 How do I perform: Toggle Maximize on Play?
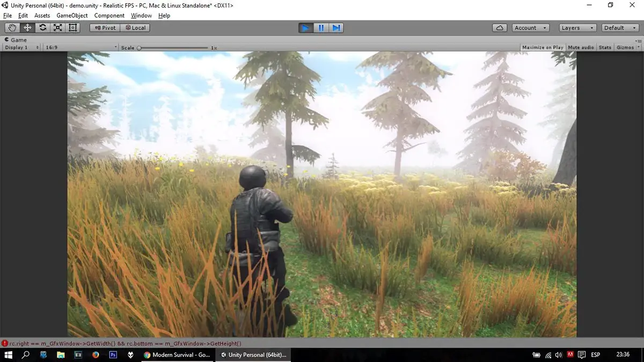[543, 48]
